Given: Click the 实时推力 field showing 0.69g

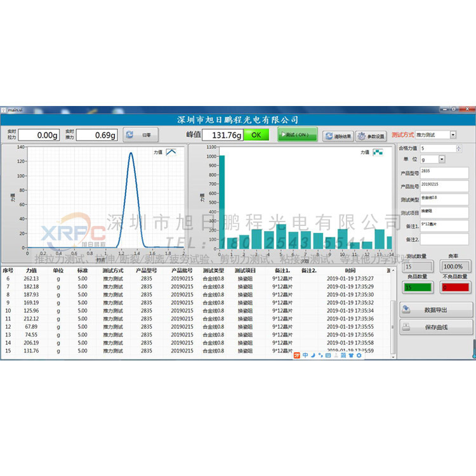Looking at the screenshot, I should point(97,135).
